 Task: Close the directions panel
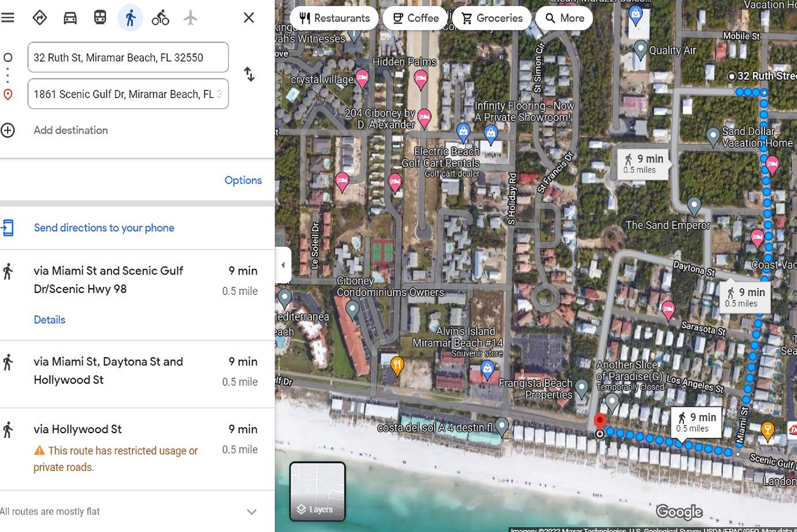[x=249, y=18]
